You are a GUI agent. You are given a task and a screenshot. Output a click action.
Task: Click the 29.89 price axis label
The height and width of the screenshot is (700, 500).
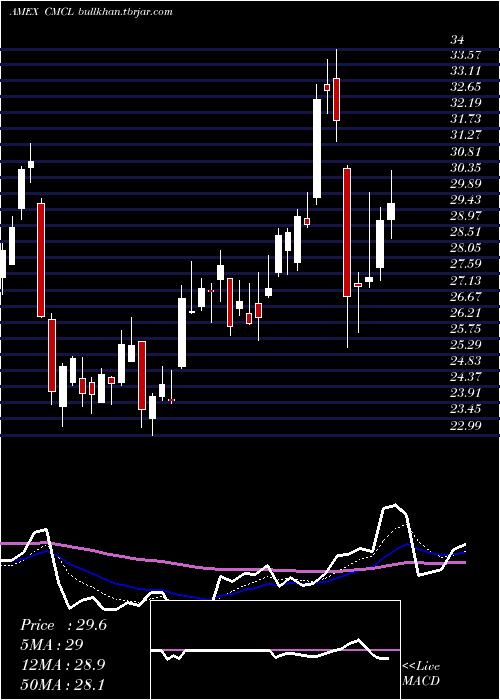[465, 184]
